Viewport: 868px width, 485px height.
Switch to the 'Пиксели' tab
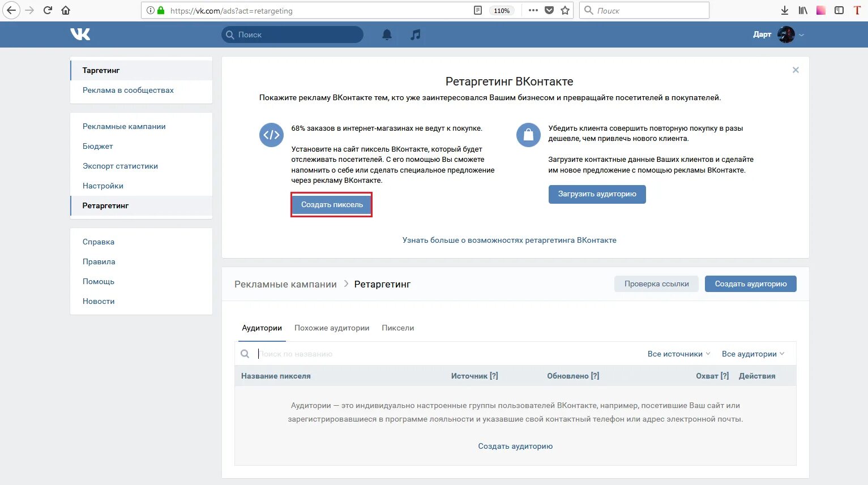(398, 328)
